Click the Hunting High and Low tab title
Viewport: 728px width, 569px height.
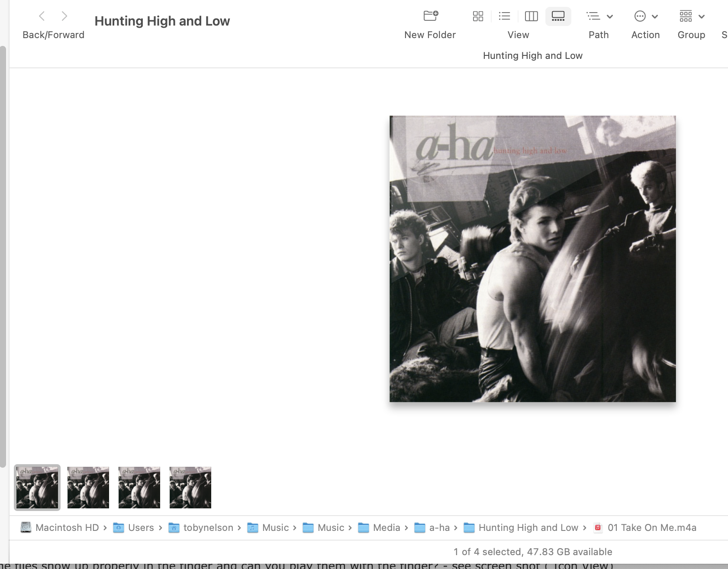532,55
